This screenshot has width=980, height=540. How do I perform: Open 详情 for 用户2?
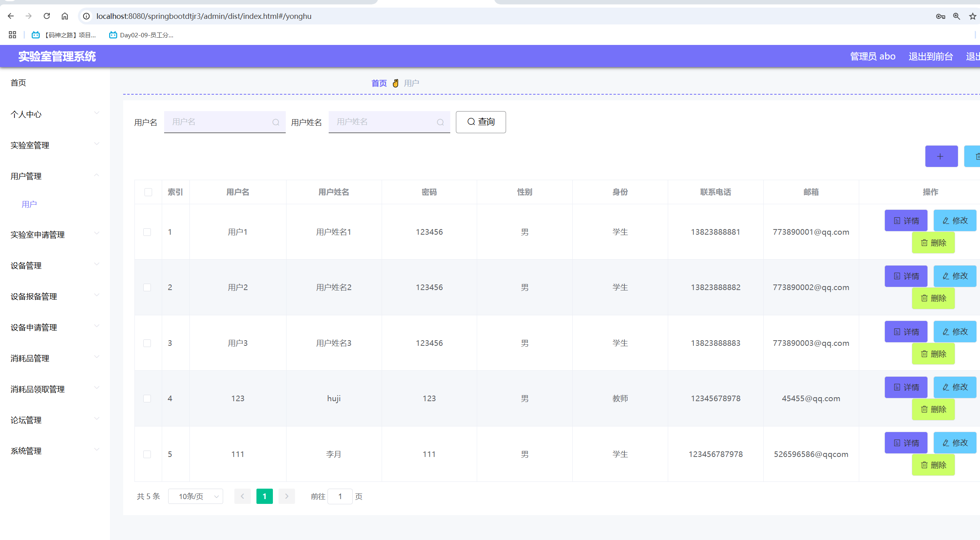tap(906, 276)
